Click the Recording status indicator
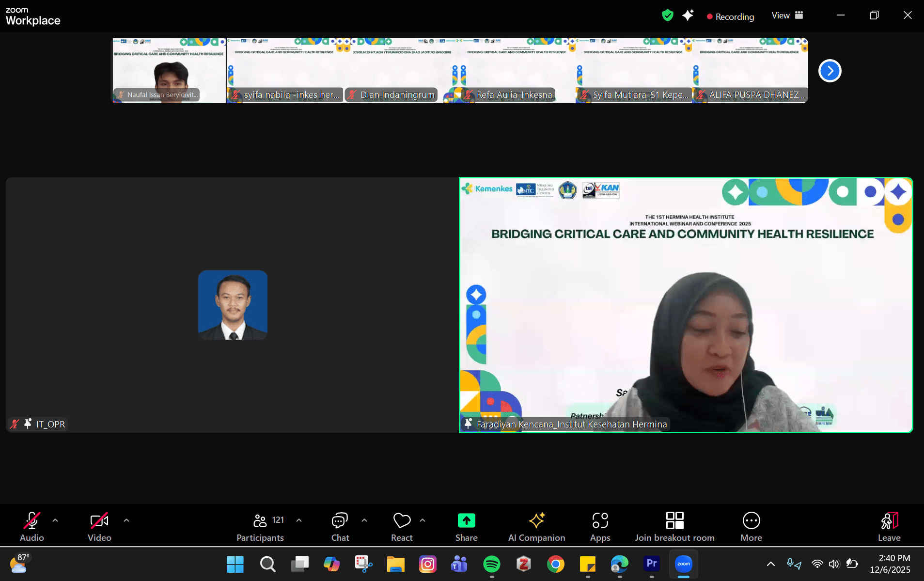924x581 pixels. (x=730, y=16)
